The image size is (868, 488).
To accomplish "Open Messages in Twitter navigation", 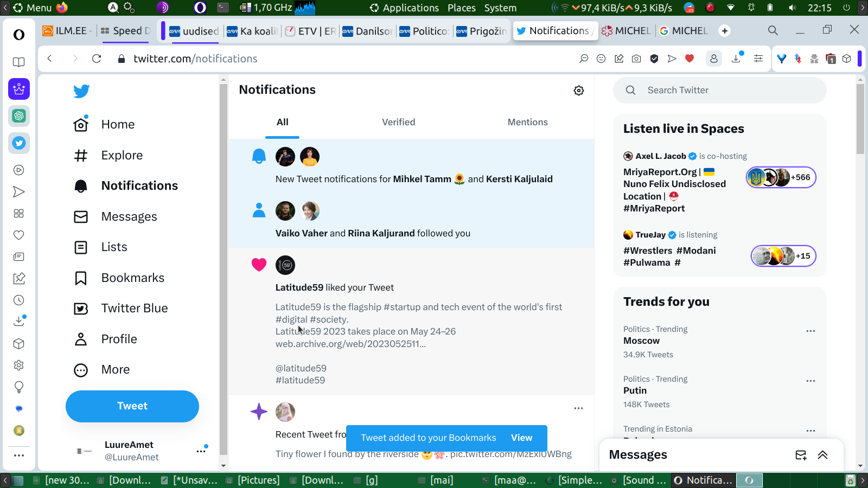I will pyautogui.click(x=116, y=217).
